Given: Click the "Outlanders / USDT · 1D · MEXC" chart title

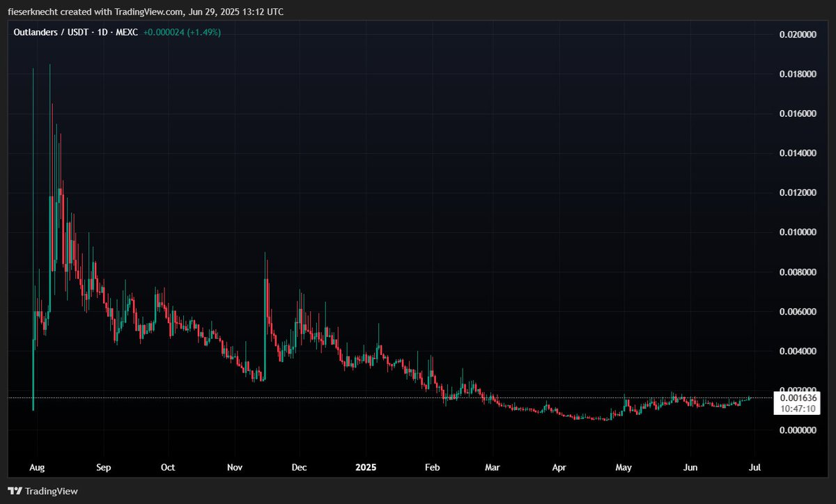Looking at the screenshot, I should pos(75,32).
